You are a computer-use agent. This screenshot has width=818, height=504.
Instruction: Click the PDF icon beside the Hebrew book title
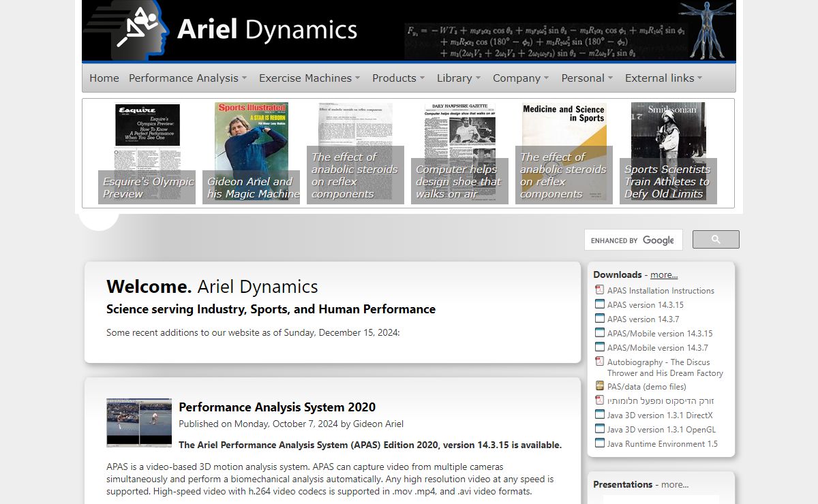point(600,400)
